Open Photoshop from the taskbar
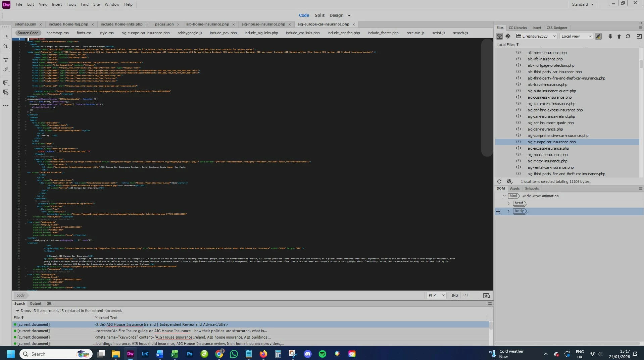Screen dimensions: 644x360 [x=190, y=354]
